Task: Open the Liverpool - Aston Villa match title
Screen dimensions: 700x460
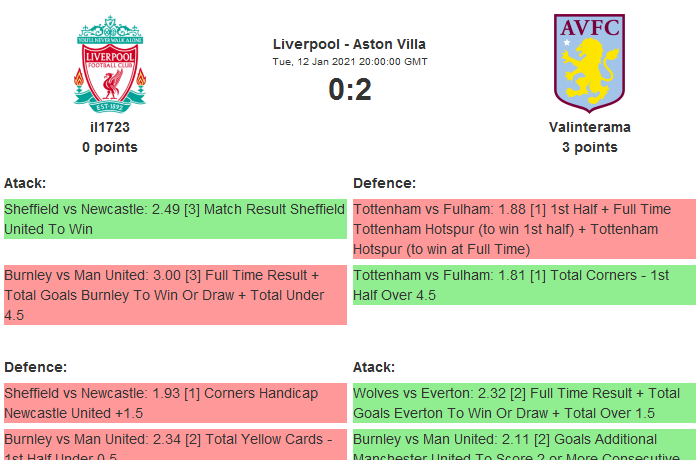Action: [x=349, y=44]
